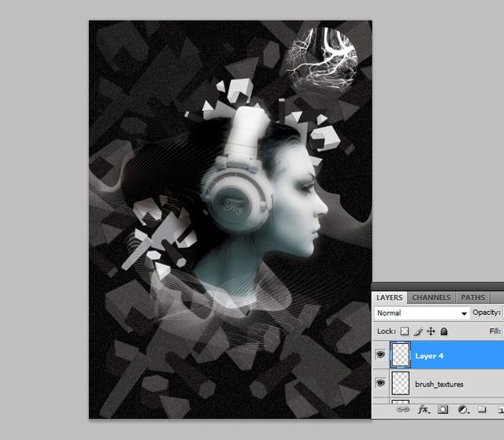Open the Normal blend mode dropdown
This screenshot has height=440, width=504.
point(421,312)
